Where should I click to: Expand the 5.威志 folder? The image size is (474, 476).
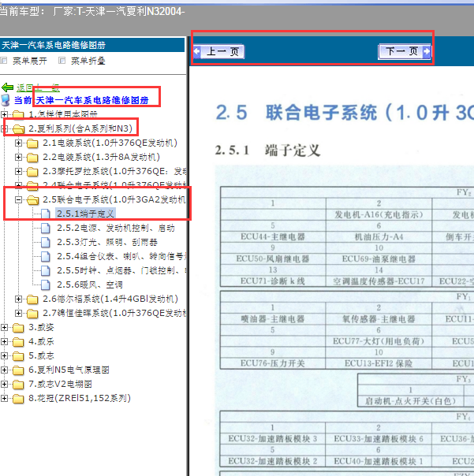(x=4, y=355)
